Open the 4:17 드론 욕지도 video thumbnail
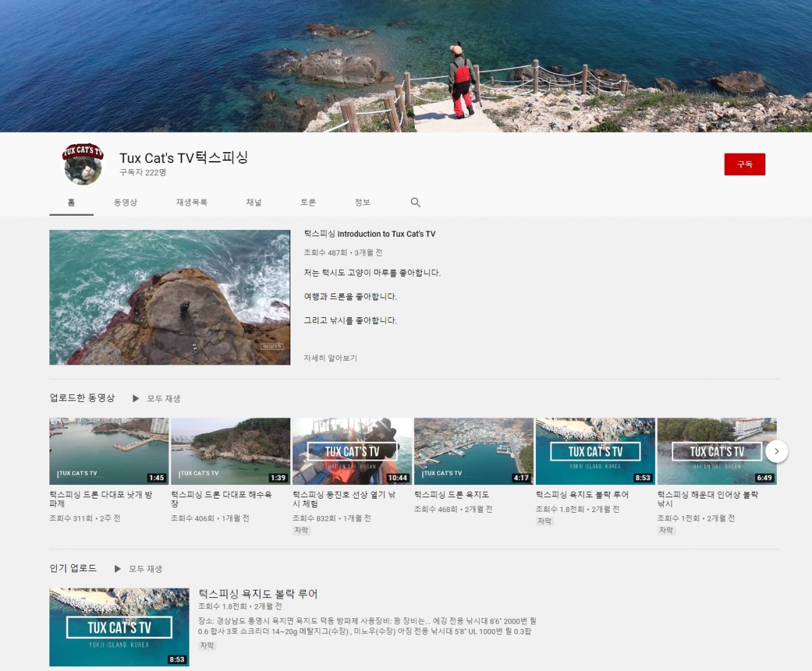This screenshot has width=812, height=671. coord(474,451)
